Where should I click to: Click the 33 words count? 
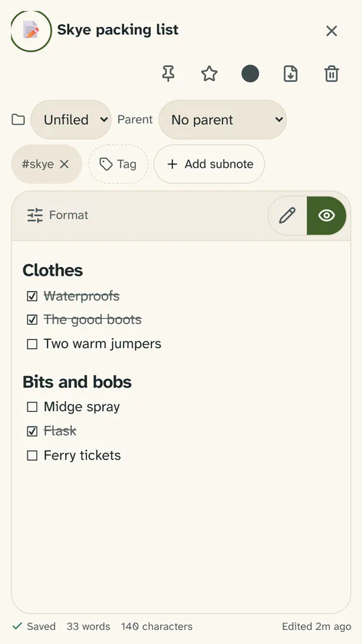[88, 627]
